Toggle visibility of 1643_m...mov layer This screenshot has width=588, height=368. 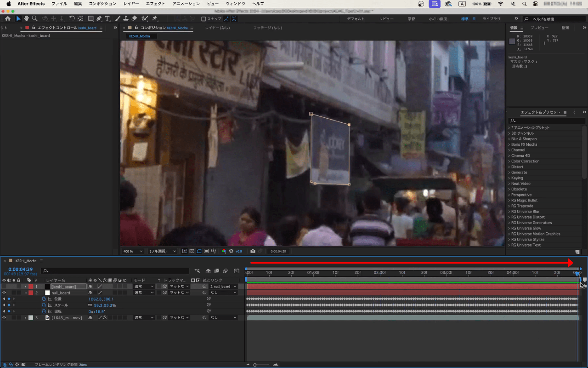pos(4,317)
